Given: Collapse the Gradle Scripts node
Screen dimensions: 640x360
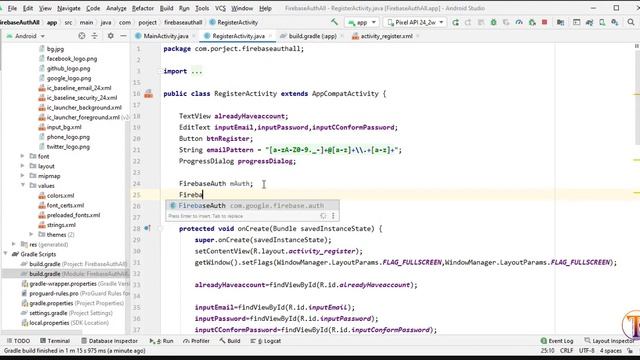Looking at the screenshot, I should click(x=5, y=254).
